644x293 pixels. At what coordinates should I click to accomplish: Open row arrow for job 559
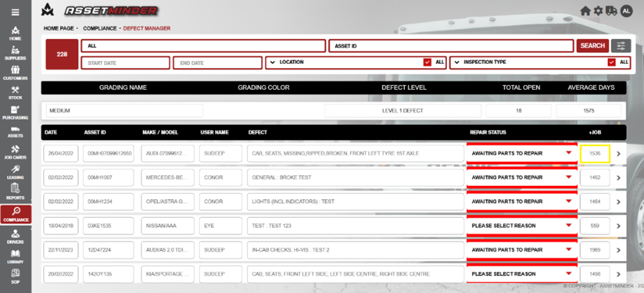pyautogui.click(x=619, y=226)
